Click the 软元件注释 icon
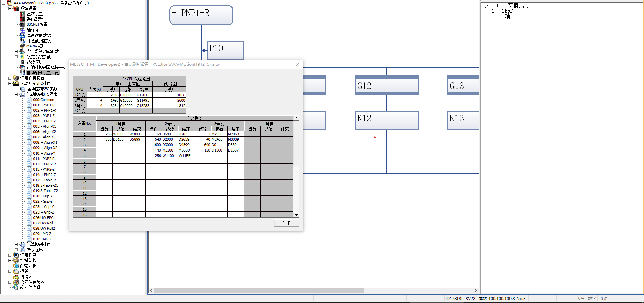The height and width of the screenshot is (303, 644). pyautogui.click(x=16, y=287)
